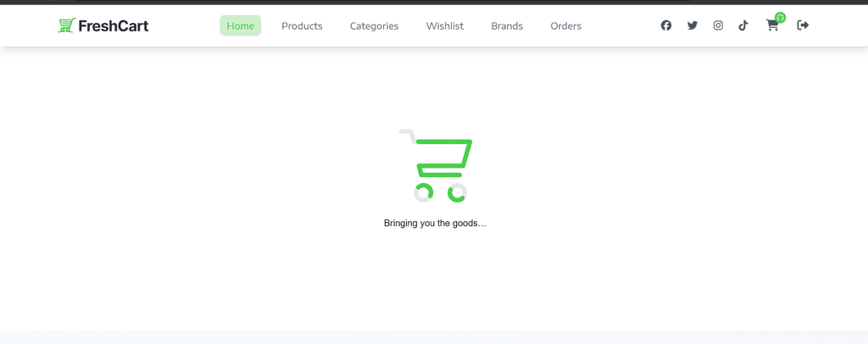Click the Twitter bird icon
Viewport: 868px width, 344px height.
pyautogui.click(x=693, y=25)
